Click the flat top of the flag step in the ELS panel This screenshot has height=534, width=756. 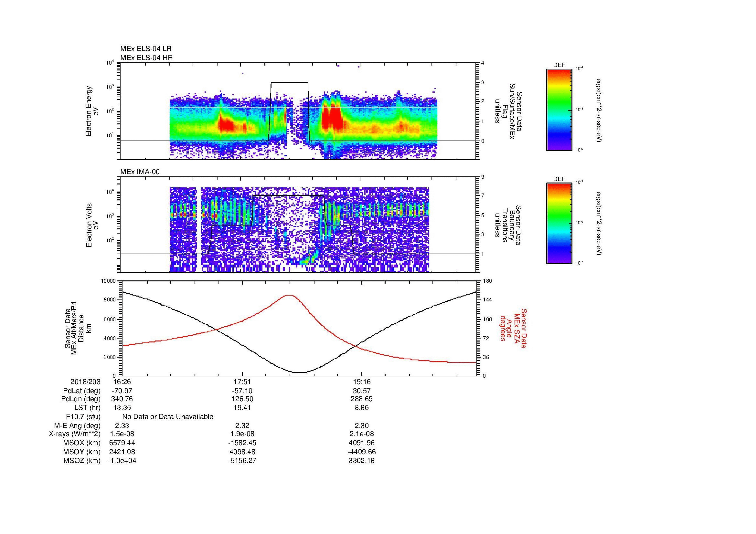(289, 82)
